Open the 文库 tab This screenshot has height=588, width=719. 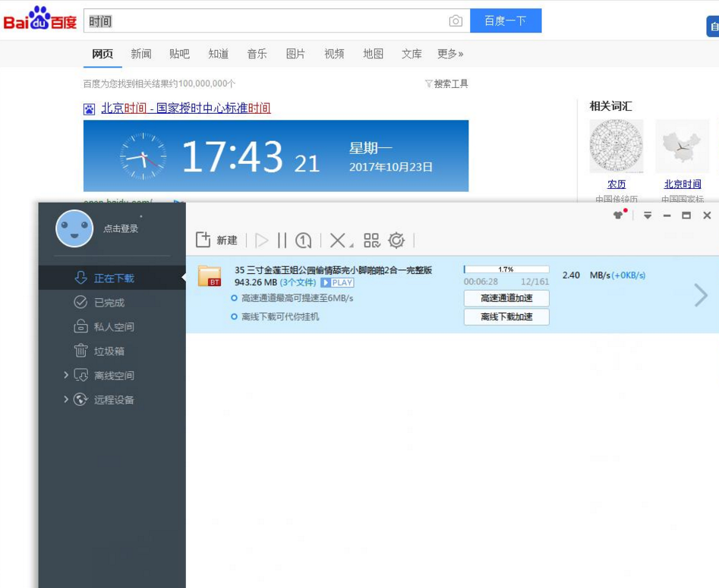click(x=412, y=54)
